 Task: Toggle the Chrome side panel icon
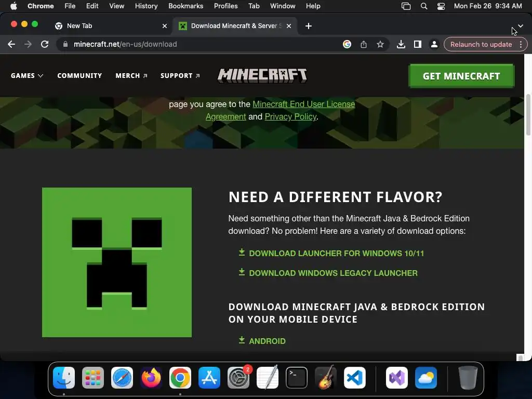418,44
